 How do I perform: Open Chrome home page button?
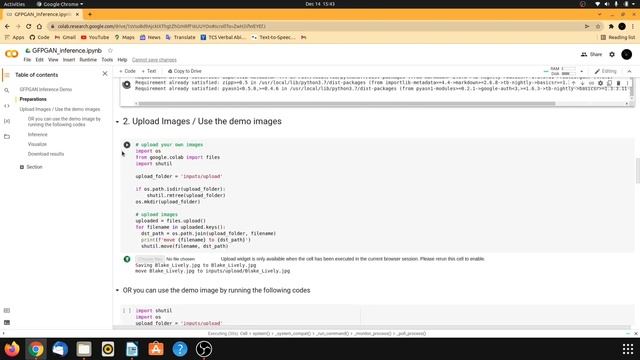[x=39, y=26]
